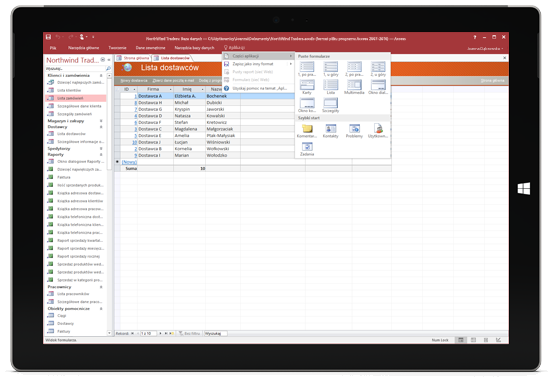Click the (Nowy) new row link
554x383 pixels.
(129, 162)
